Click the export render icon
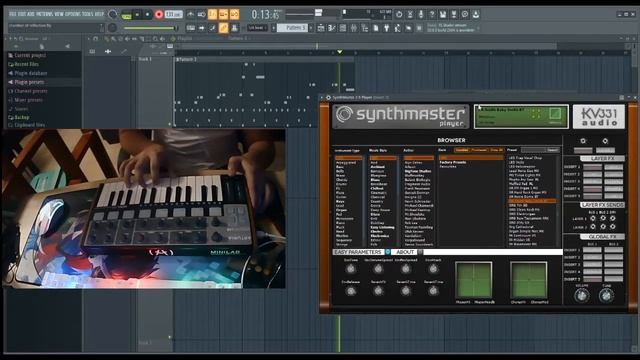 pos(453,15)
